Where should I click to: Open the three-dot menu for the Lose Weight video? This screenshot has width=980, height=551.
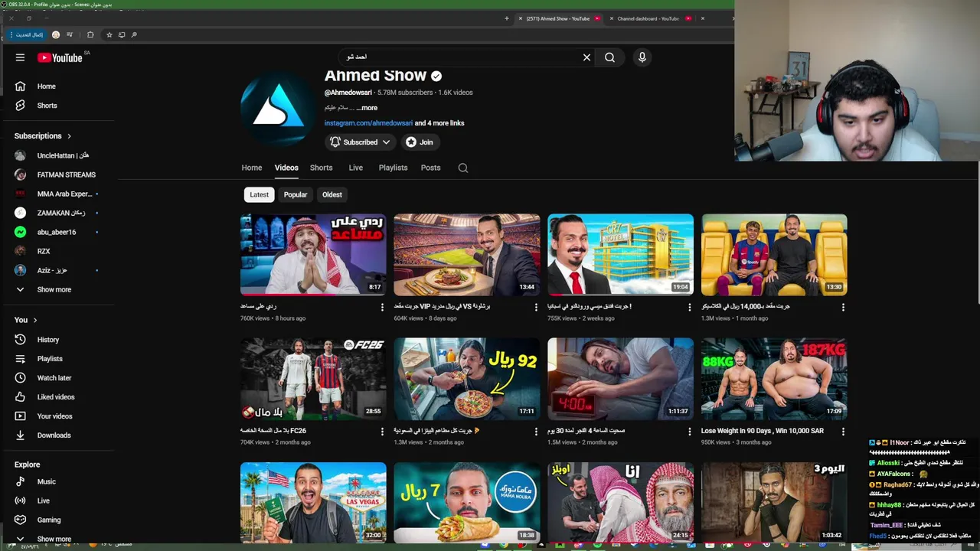click(x=843, y=432)
